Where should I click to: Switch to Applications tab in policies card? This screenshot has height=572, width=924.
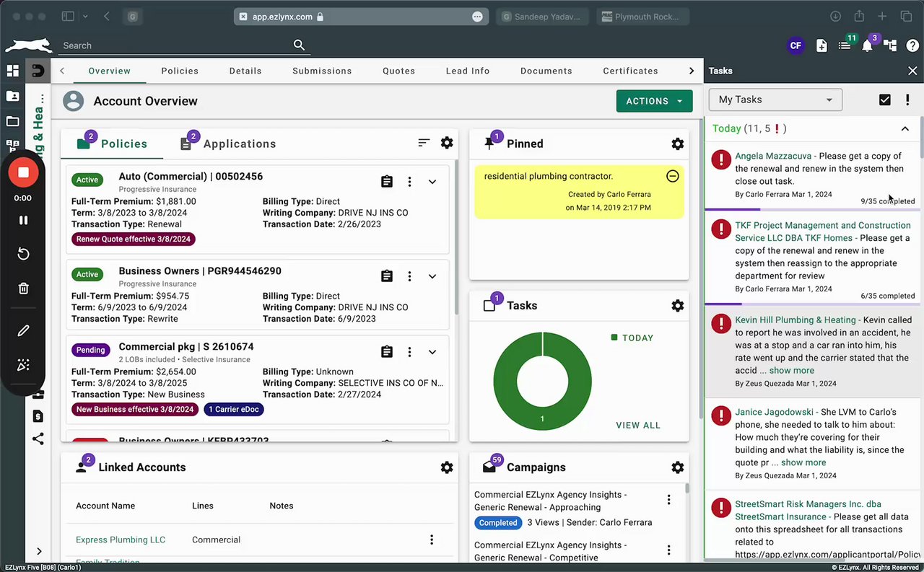pos(228,144)
